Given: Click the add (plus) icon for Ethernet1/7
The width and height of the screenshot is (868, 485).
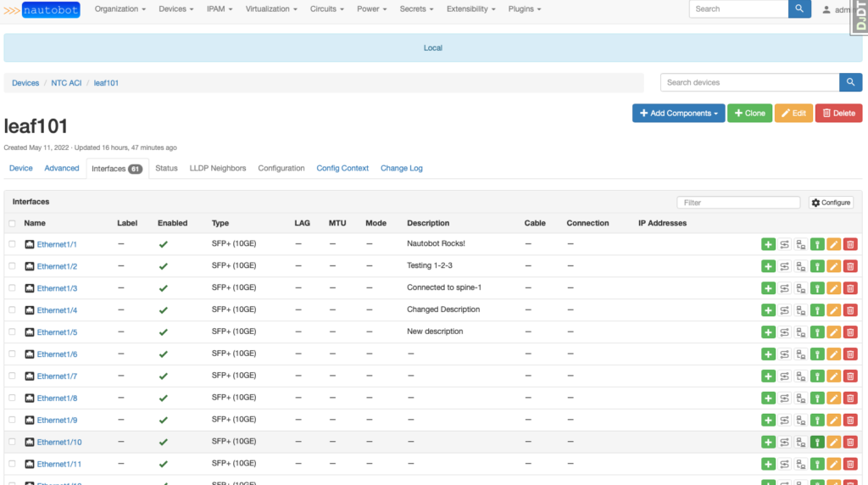Looking at the screenshot, I should tap(768, 376).
